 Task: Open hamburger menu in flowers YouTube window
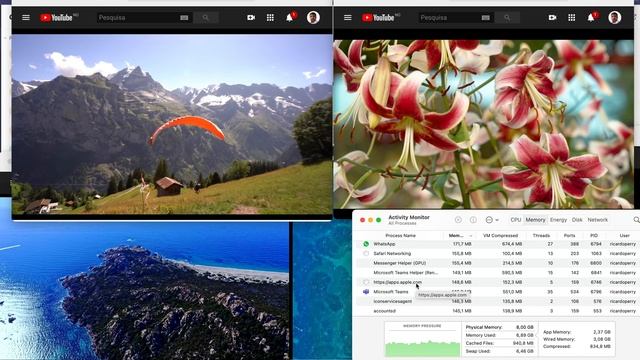point(348,18)
